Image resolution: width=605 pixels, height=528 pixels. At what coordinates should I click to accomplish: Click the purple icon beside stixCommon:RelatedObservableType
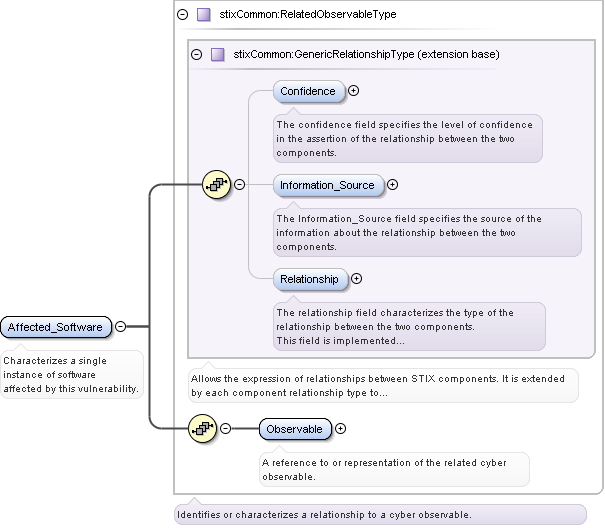point(203,15)
